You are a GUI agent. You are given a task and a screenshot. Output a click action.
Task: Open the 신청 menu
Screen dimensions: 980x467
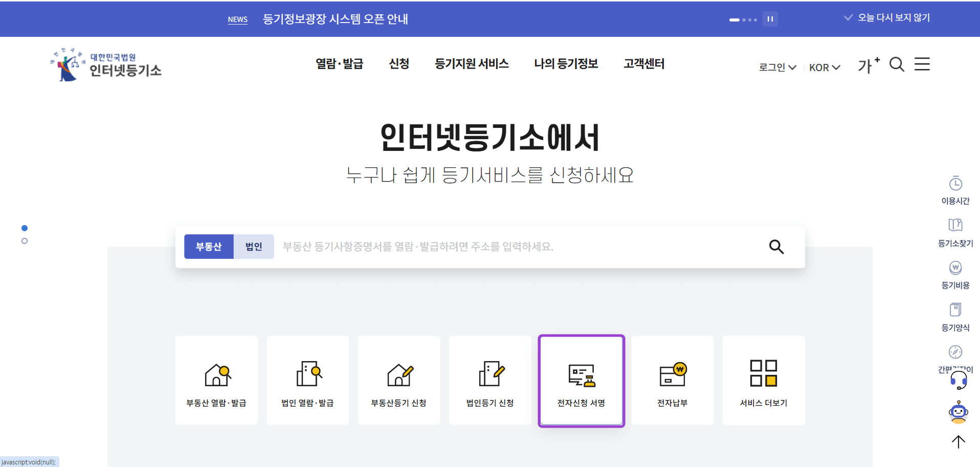(399, 64)
